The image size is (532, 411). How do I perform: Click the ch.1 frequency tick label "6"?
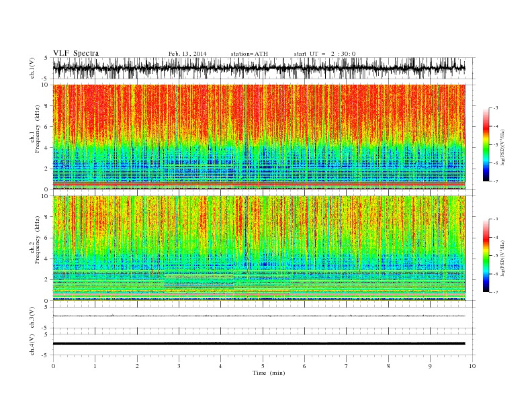click(x=47, y=126)
